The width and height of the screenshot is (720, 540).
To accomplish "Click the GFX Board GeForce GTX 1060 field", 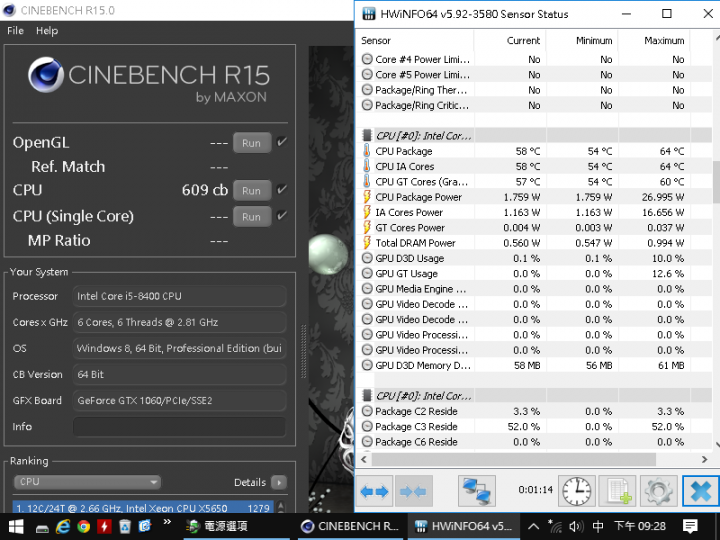I will point(180,400).
